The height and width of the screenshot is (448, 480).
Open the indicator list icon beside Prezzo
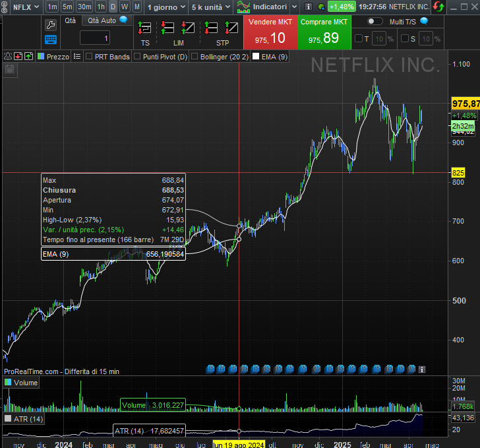(78, 57)
